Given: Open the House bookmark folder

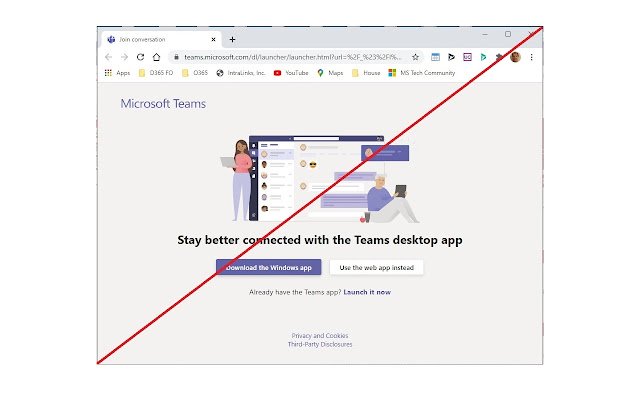Looking at the screenshot, I should click(x=366, y=73).
